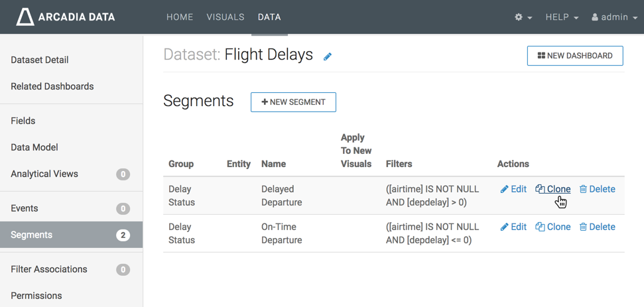Click Edit for On-Time Departure segment

[513, 227]
